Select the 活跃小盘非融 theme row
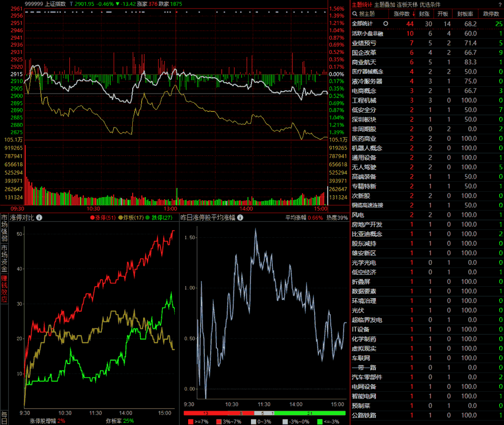 (x=427, y=33)
